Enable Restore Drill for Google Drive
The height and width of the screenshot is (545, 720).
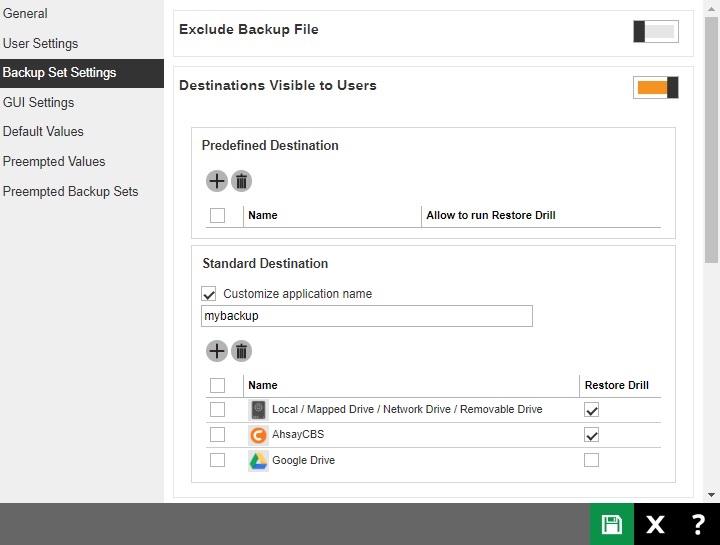(x=591, y=460)
